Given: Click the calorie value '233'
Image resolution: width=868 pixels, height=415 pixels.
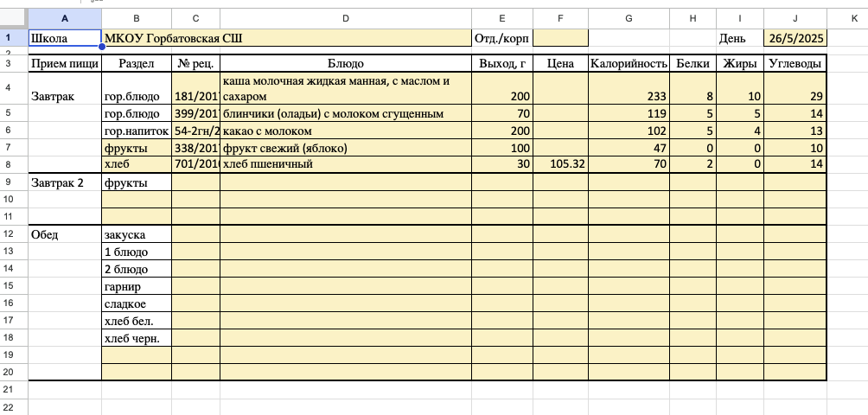Looking at the screenshot, I should (x=629, y=88).
